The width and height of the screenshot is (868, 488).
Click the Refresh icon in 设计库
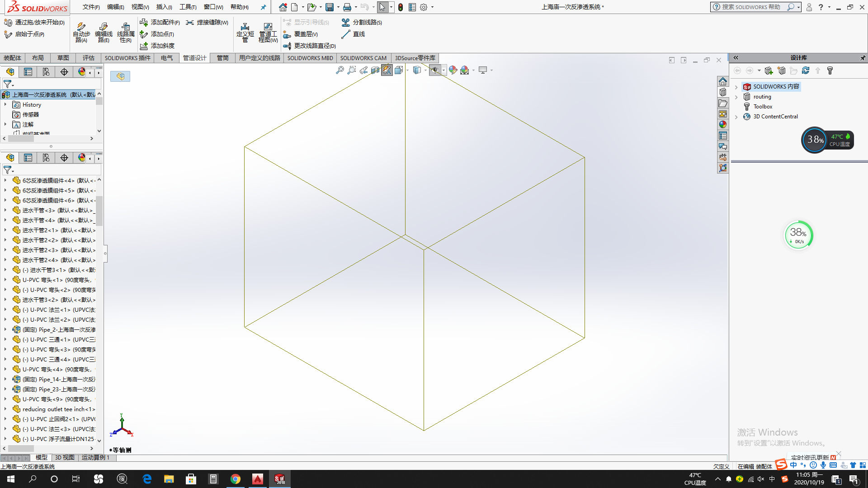tap(806, 70)
